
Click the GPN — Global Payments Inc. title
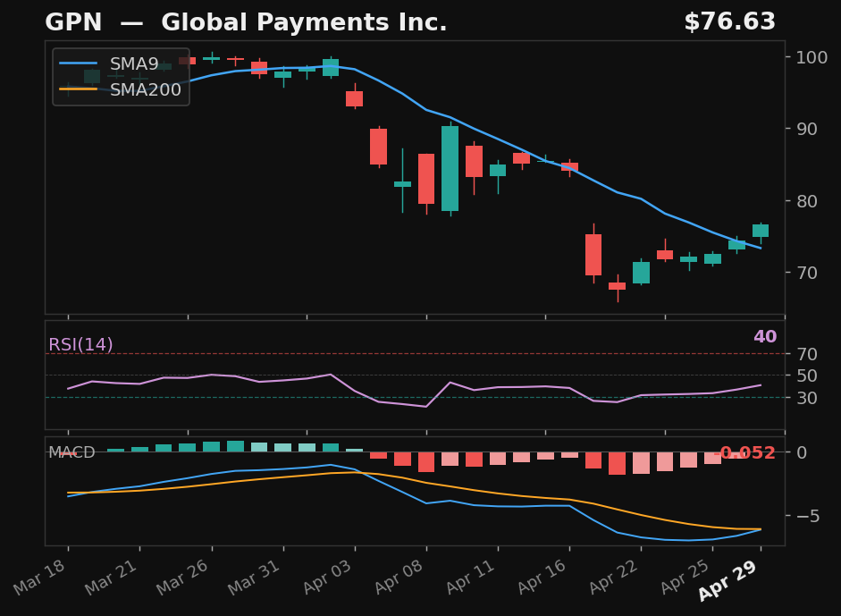click(246, 22)
